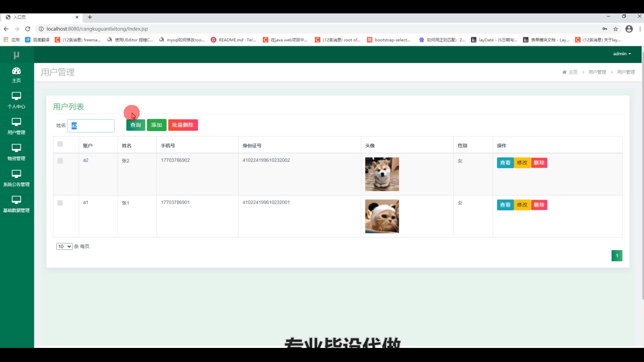644x362 pixels.
Task: Open 基础数据管理 sidebar icon
Action: click(16, 200)
